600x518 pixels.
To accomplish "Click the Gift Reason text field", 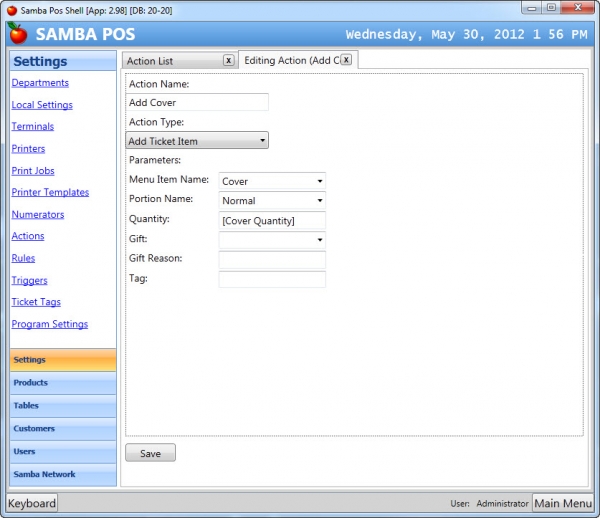I will (272, 260).
